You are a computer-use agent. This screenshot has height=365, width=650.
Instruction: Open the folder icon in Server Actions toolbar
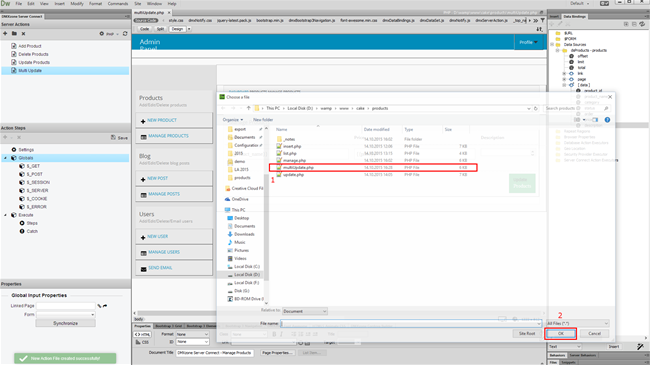pos(14,34)
